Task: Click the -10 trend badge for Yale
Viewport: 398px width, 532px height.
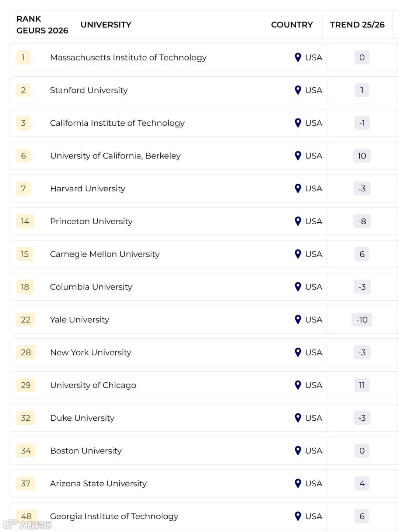Action: point(362,320)
